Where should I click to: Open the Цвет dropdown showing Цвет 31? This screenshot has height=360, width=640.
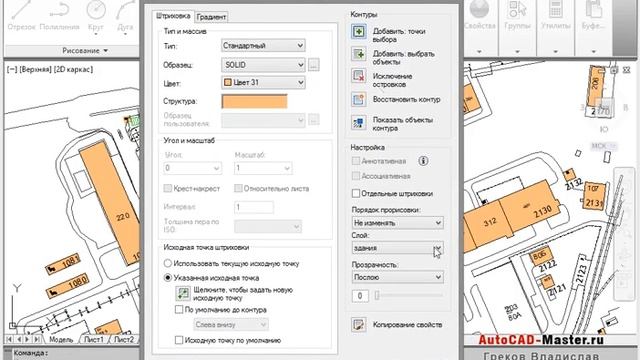tap(263, 82)
